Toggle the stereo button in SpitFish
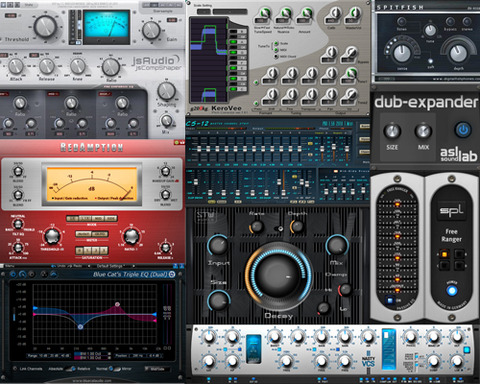This screenshot has width=480, height=384. [467, 22]
